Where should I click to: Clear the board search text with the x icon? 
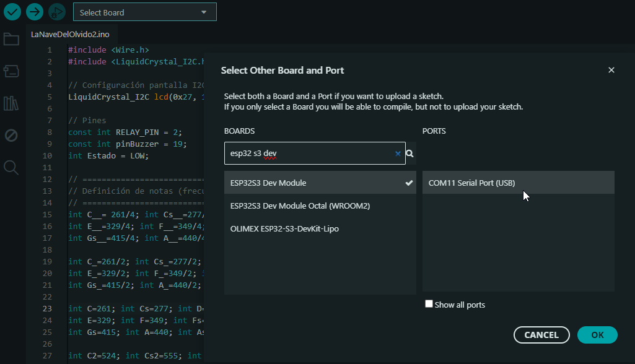(x=398, y=154)
